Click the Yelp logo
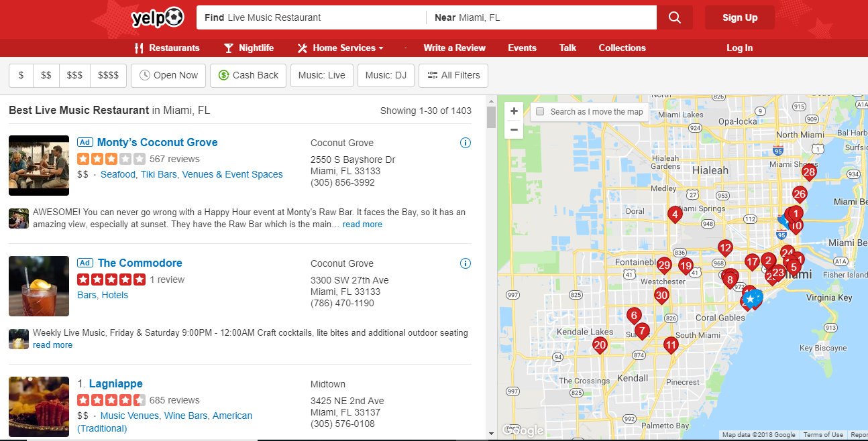 158,17
